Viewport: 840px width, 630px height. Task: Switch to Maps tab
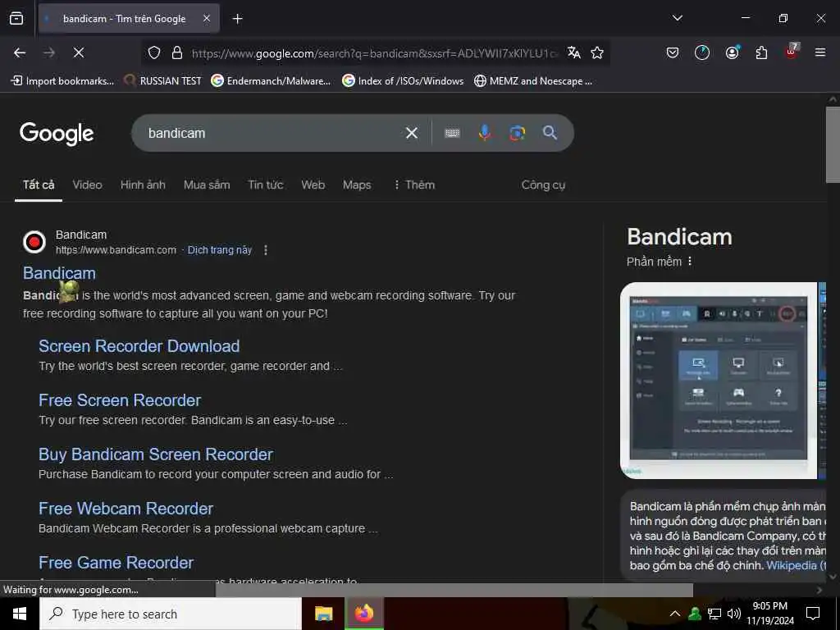click(x=357, y=185)
